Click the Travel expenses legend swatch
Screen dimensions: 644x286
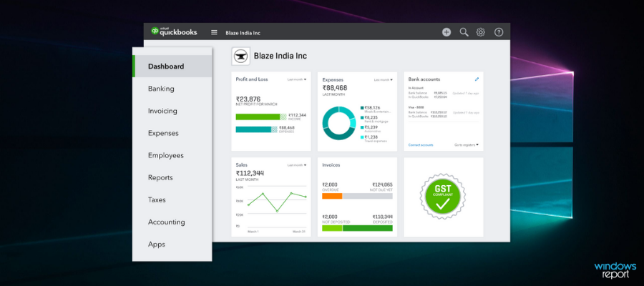pyautogui.click(x=362, y=137)
